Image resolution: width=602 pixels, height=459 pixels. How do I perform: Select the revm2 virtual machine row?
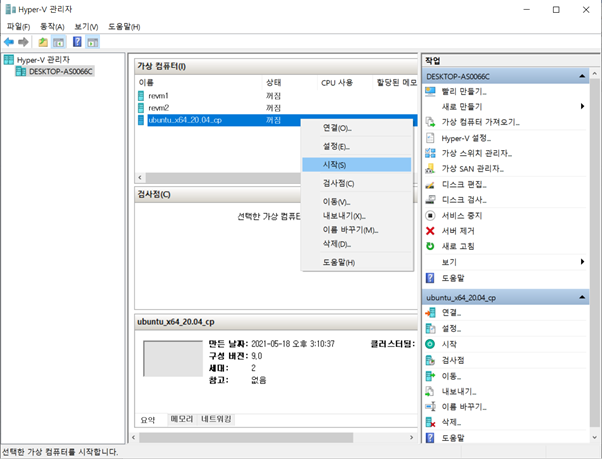[x=276, y=108]
